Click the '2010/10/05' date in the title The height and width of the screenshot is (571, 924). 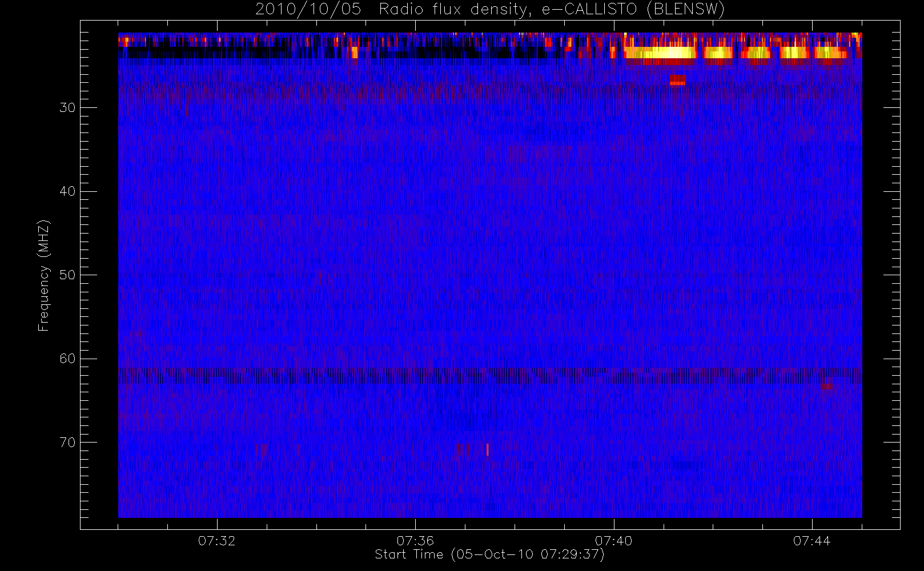tap(308, 10)
